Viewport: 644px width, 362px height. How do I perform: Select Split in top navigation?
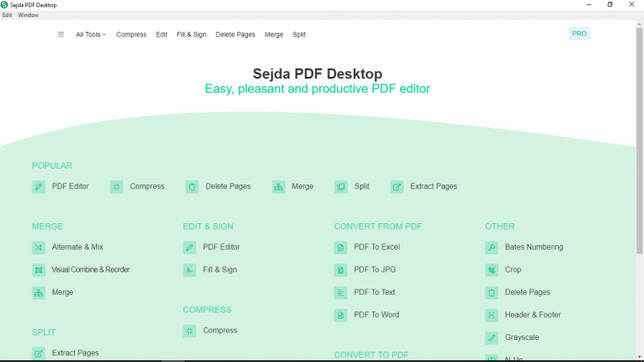299,35
